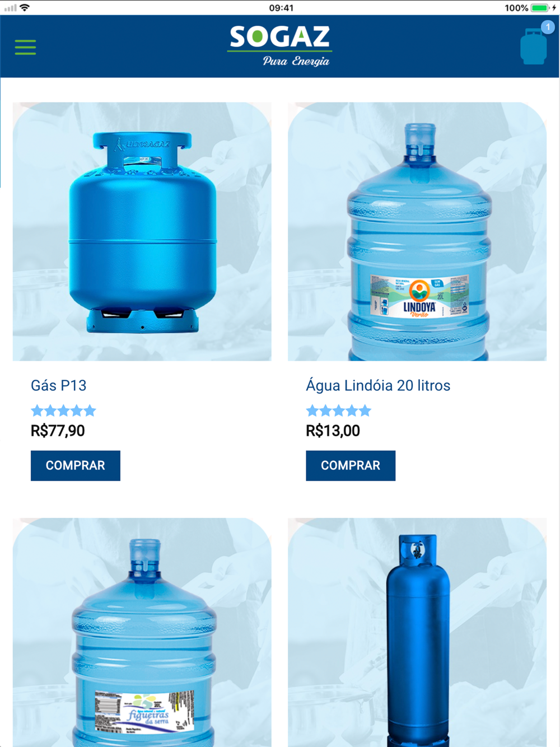This screenshot has width=560, height=747.
Task: View the Lindoya water jug image
Action: tap(417, 232)
